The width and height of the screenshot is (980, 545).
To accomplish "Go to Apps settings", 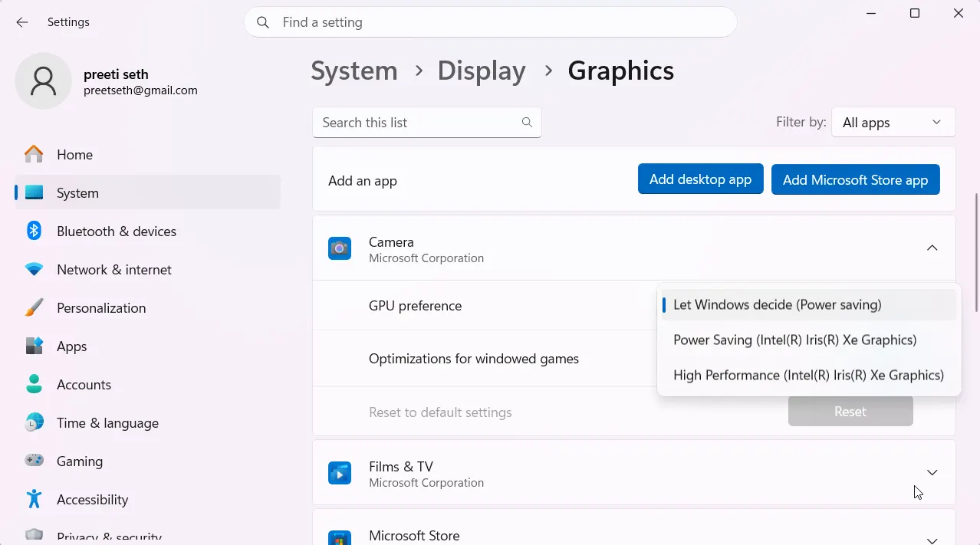I will pyautogui.click(x=147, y=346).
